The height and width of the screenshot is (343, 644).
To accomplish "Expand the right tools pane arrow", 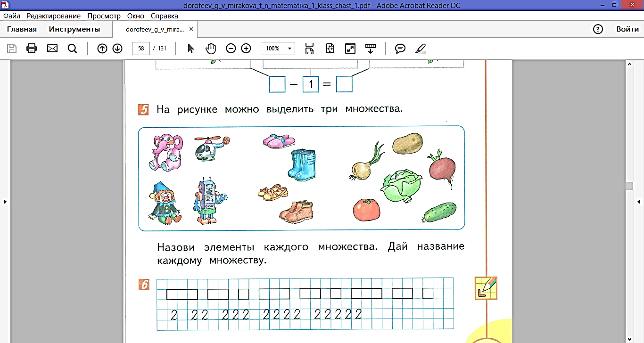I will point(639,202).
